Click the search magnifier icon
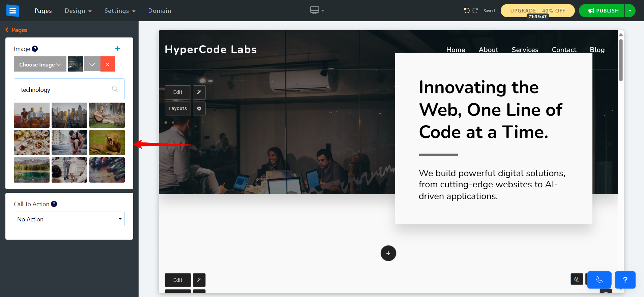 [115, 89]
